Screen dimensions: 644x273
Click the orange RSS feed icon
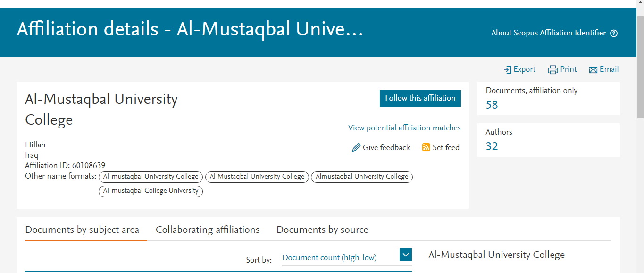coord(426,147)
